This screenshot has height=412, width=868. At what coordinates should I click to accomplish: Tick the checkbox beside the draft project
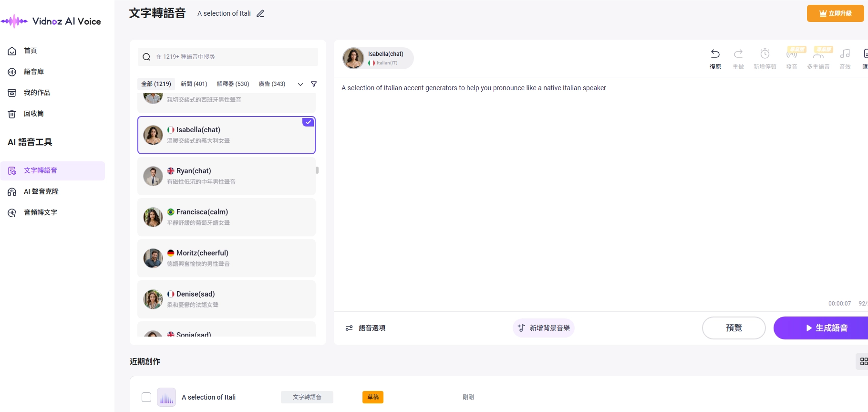click(x=146, y=397)
